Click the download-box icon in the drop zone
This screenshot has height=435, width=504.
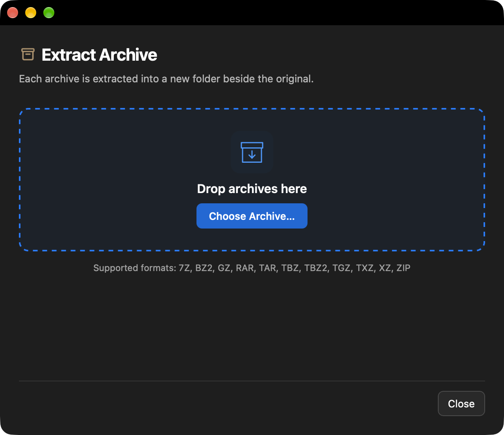[252, 152]
